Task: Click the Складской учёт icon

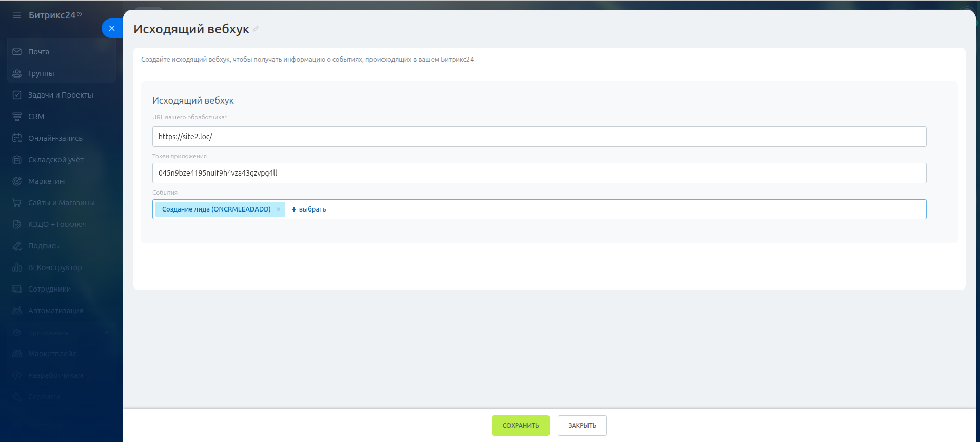Action: click(x=17, y=160)
